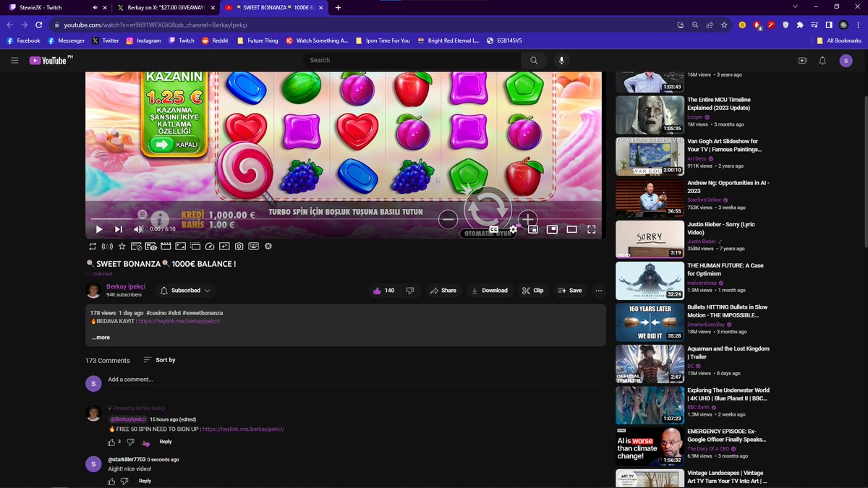The image size is (868, 488).
Task: Open a new browser tab
Action: [338, 7]
